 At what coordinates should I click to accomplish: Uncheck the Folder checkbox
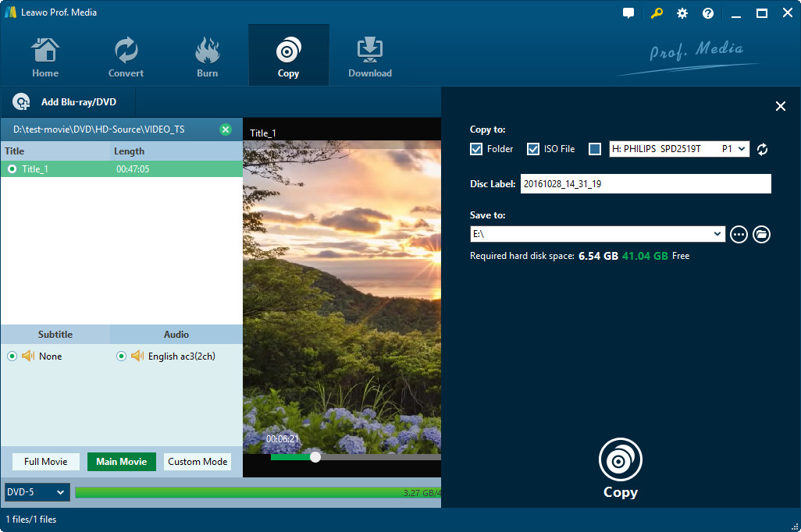pos(476,149)
